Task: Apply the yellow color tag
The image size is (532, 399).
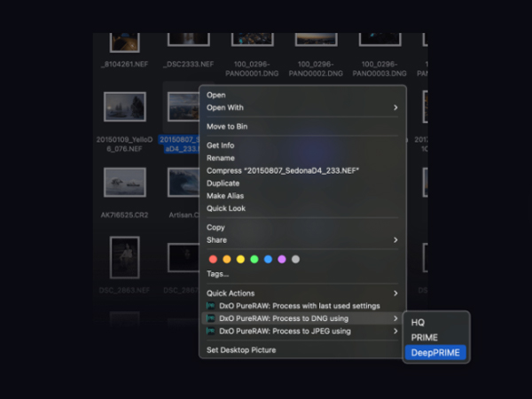Action: [240, 259]
